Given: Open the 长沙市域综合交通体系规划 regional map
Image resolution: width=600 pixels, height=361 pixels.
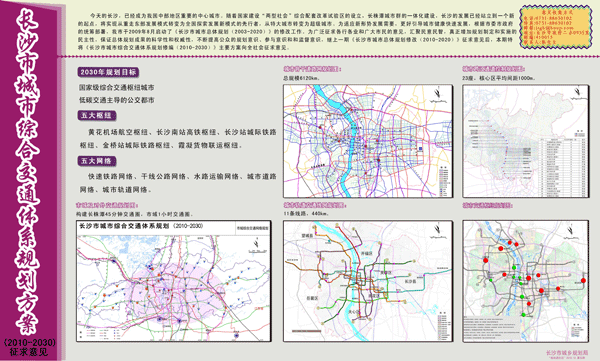Looking at the screenshot, I should [174, 281].
